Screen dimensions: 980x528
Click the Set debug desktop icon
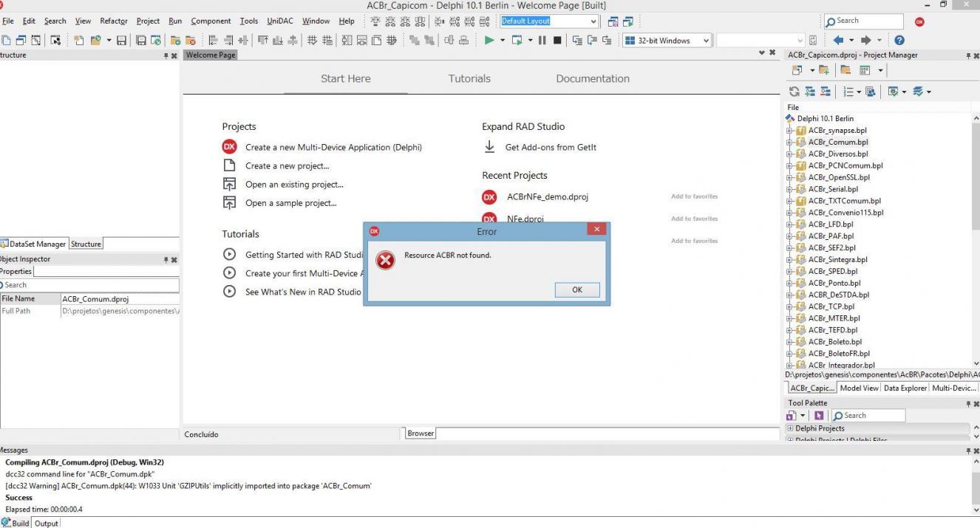[x=628, y=21]
